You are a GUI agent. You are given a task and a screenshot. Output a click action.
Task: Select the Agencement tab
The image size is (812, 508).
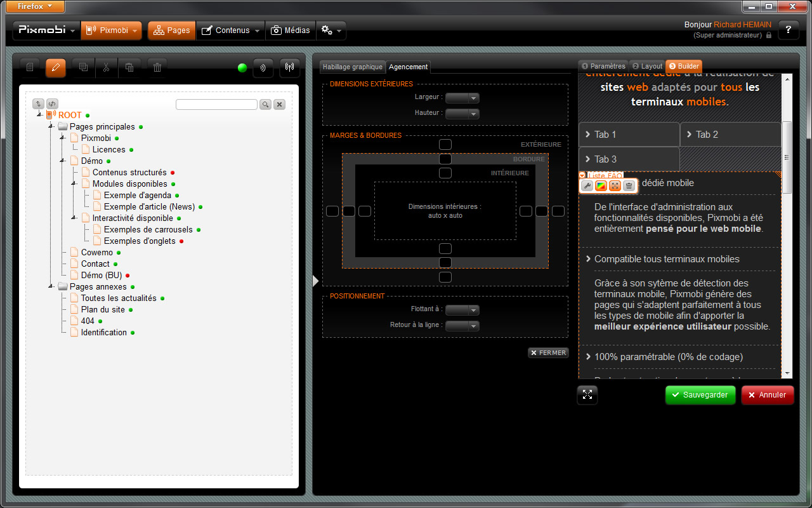point(409,67)
